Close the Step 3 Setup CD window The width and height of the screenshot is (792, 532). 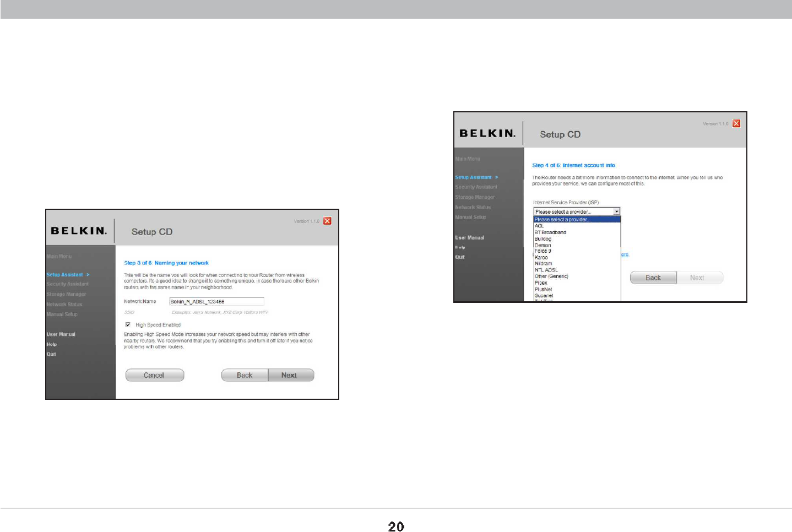coord(327,221)
